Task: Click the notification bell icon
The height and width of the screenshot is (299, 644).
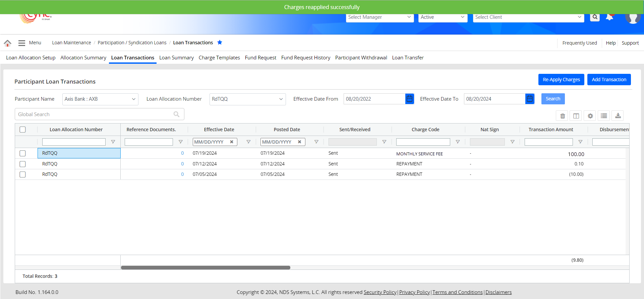Action: point(609,17)
